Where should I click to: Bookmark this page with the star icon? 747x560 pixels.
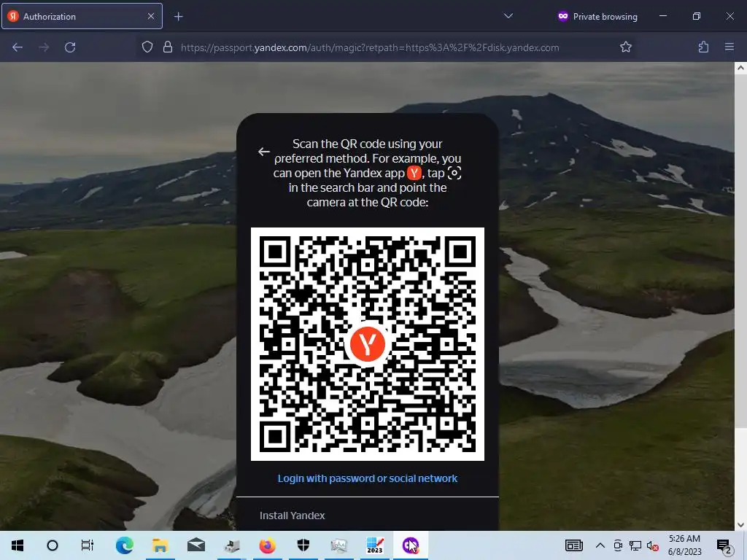click(625, 47)
